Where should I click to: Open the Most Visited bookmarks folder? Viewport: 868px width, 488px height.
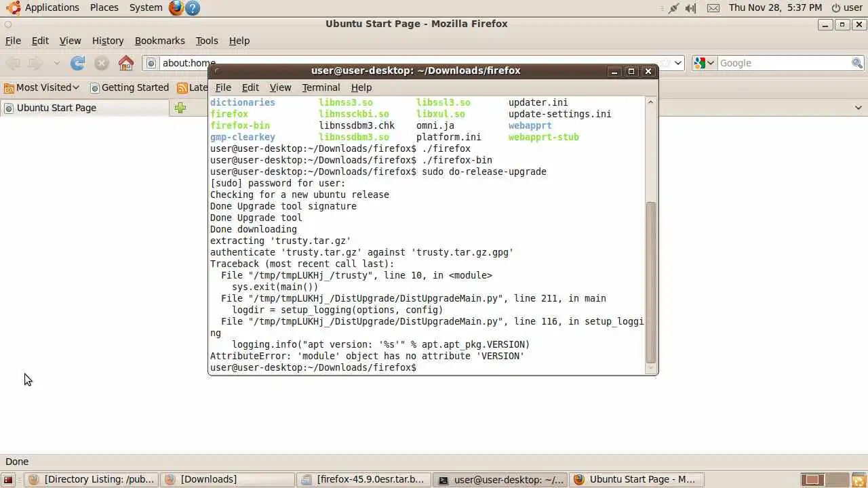tap(41, 87)
